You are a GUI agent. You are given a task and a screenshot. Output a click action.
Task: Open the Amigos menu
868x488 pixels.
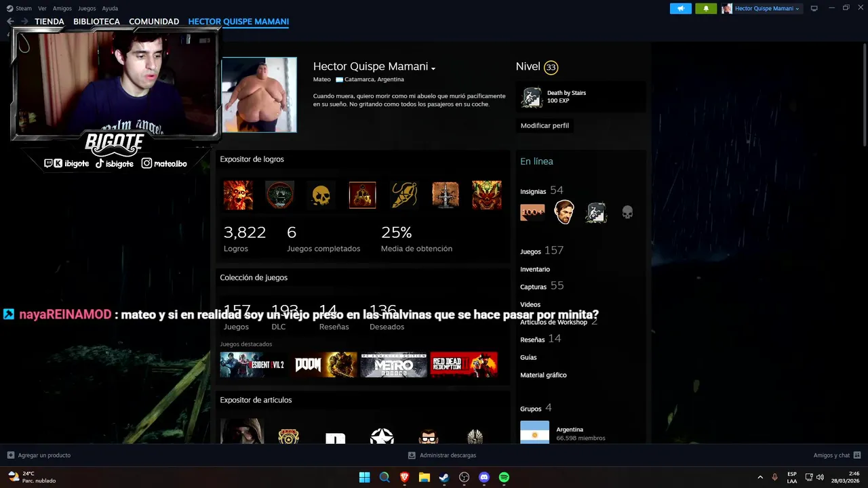click(x=62, y=8)
